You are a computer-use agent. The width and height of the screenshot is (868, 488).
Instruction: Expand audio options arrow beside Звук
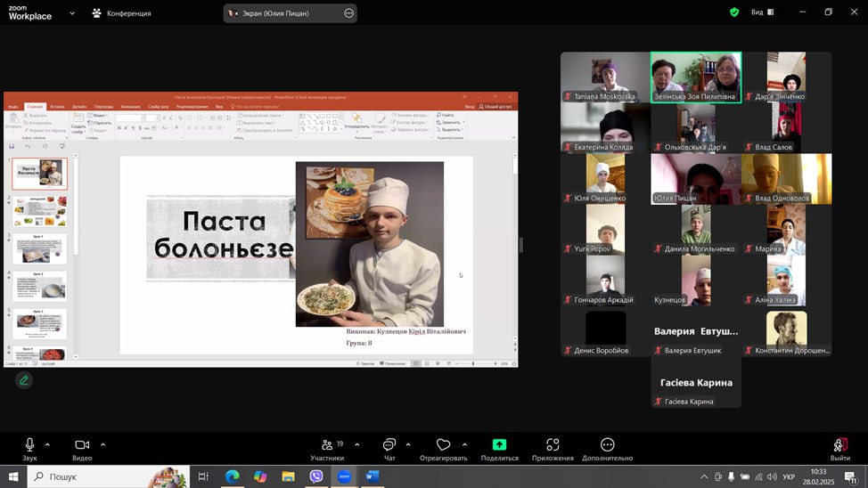click(x=47, y=444)
